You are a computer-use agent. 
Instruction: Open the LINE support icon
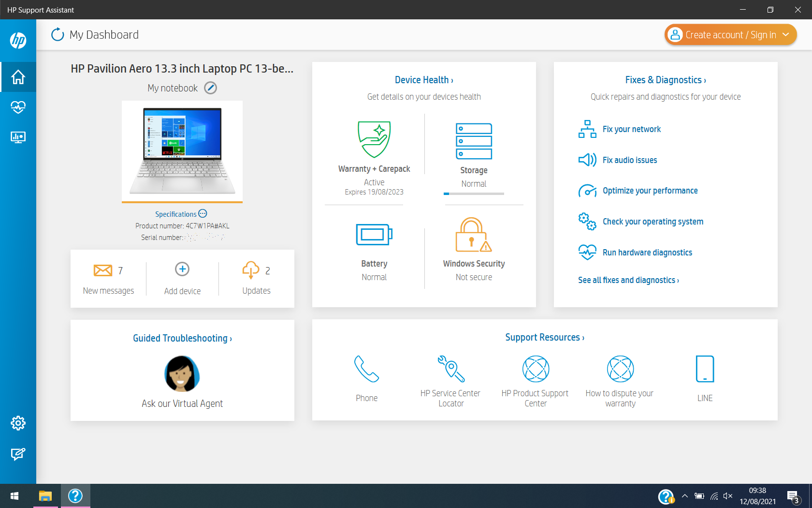pos(705,369)
